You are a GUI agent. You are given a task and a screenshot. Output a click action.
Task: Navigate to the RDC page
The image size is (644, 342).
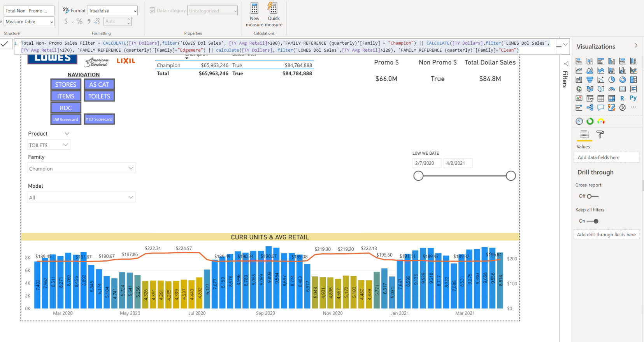66,108
